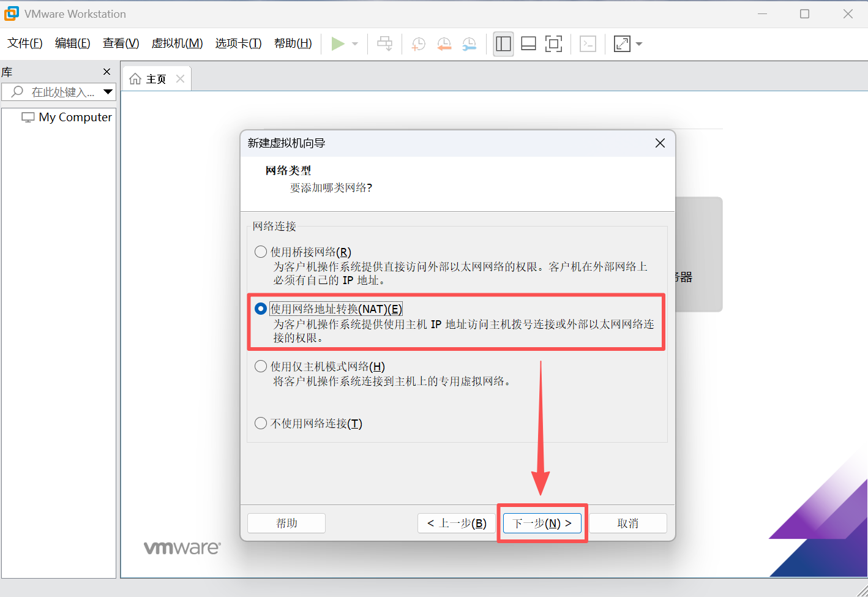The width and height of the screenshot is (868, 597).
Task: Click the wizard 帮助 button
Action: (286, 523)
